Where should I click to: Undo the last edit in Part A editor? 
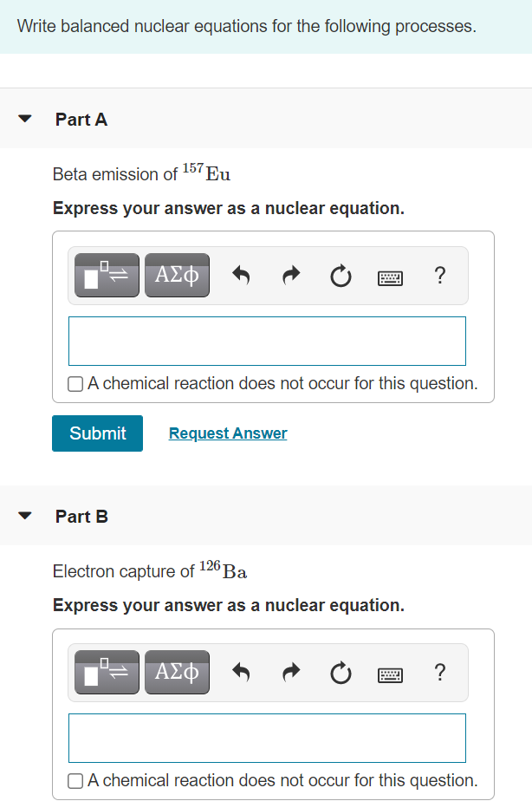click(240, 275)
